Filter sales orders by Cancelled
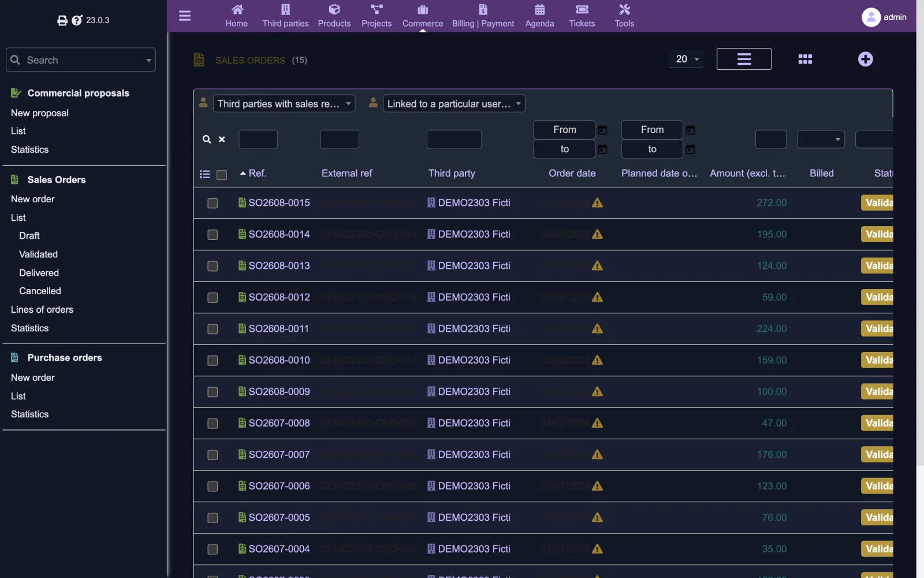 point(40,291)
